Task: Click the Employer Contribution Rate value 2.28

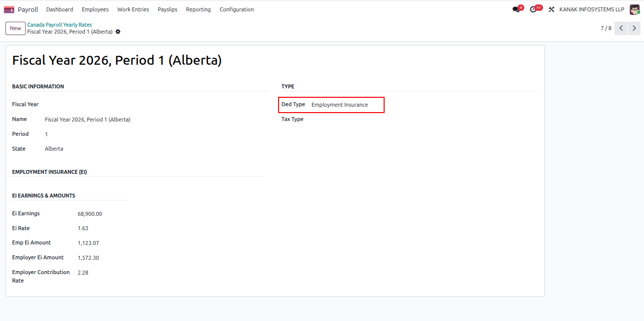Action: 83,273
